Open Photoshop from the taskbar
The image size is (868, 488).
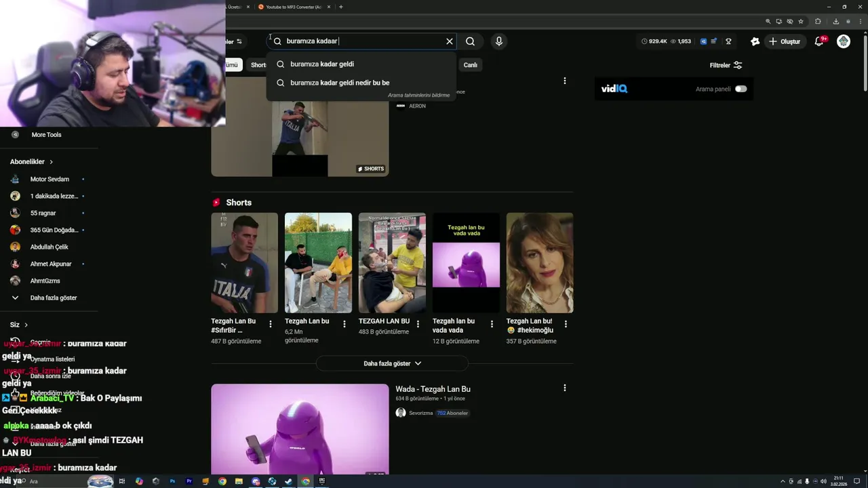[172, 481]
